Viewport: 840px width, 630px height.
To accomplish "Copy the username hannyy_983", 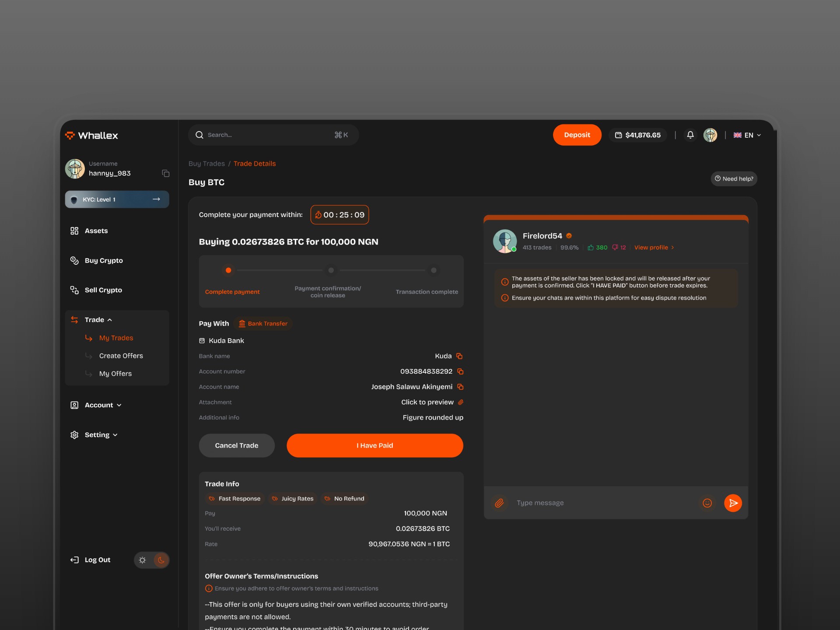I will [x=165, y=174].
